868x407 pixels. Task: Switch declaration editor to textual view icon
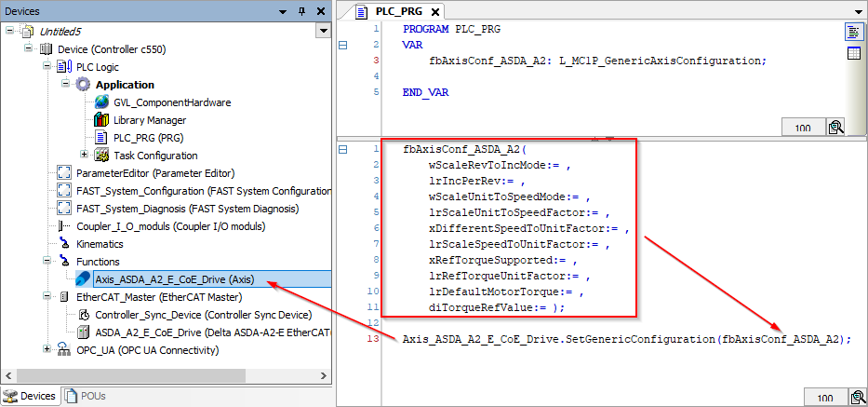853,33
